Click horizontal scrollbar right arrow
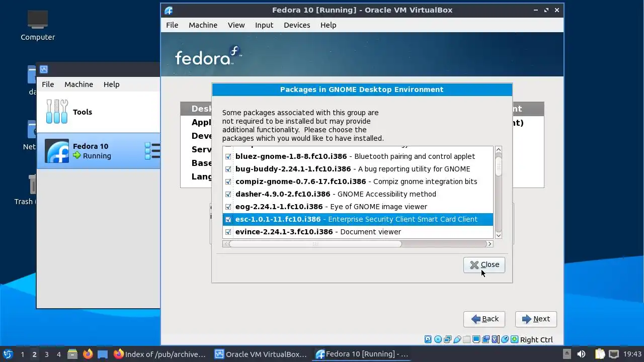 [x=490, y=244]
